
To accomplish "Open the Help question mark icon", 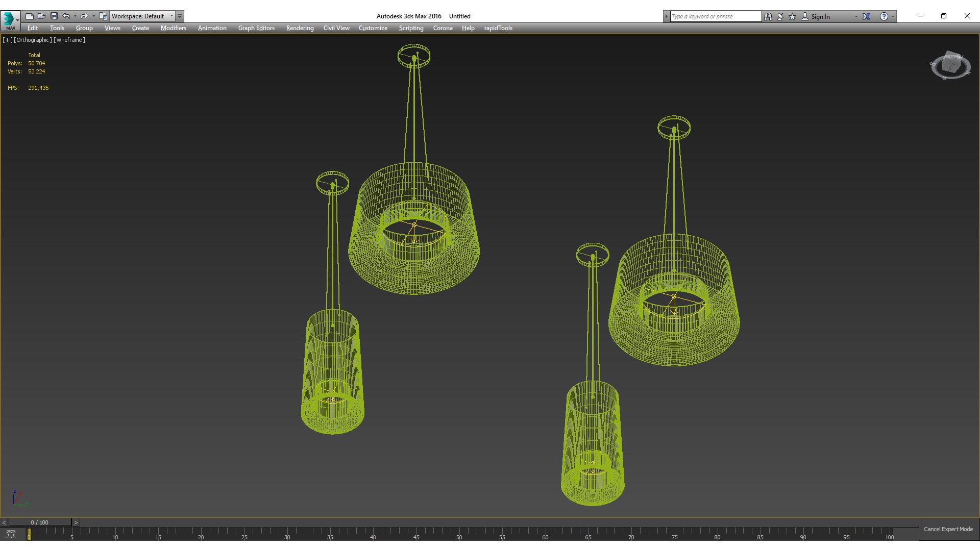I will (x=884, y=16).
